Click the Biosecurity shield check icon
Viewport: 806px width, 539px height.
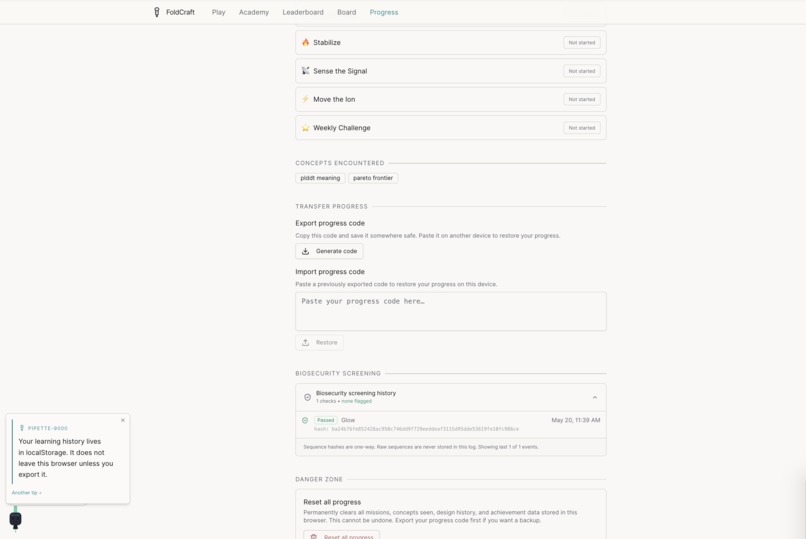[307, 397]
